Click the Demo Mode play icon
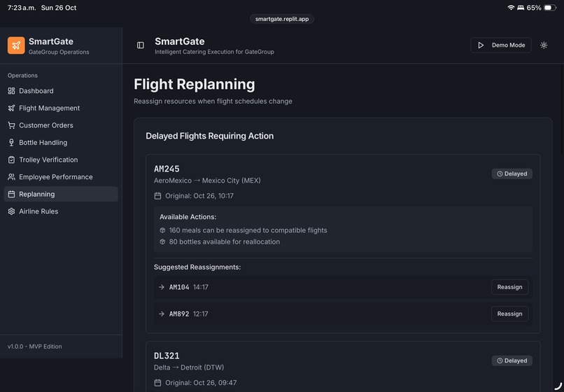The width and height of the screenshot is (564, 392). [481, 45]
